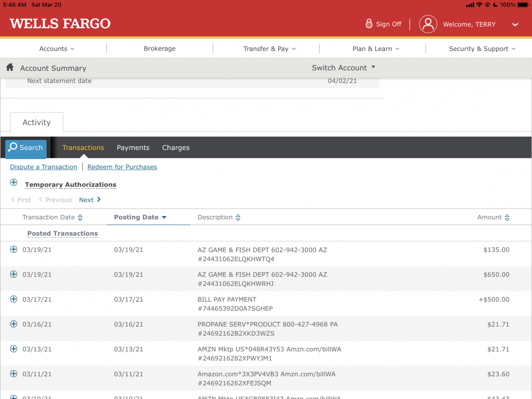The image size is (532, 399).
Task: Sort by Description arrows
Action: coord(238,218)
